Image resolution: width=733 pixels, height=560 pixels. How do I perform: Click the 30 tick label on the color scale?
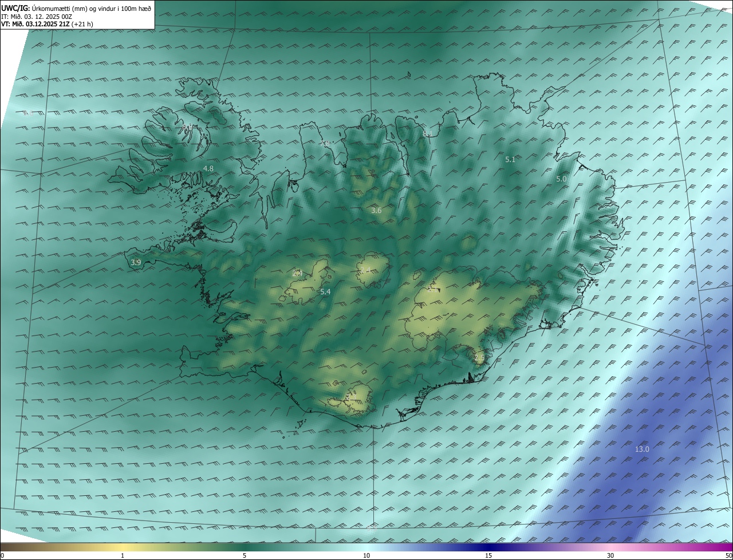610,555
